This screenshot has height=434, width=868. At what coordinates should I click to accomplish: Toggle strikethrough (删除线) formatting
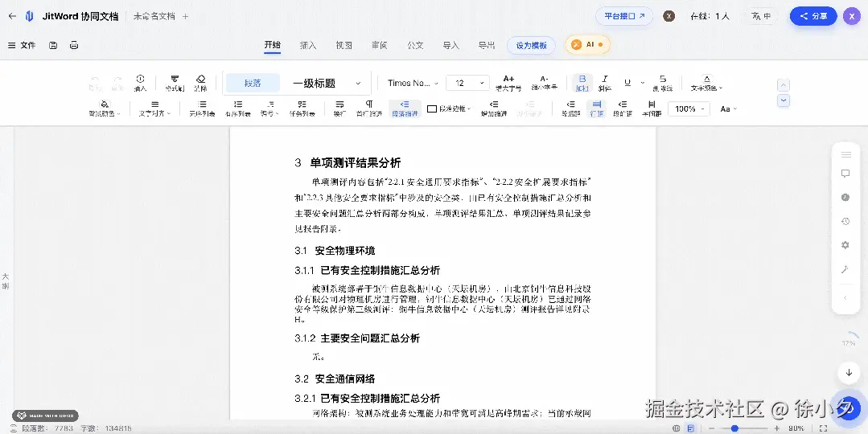pos(663,83)
